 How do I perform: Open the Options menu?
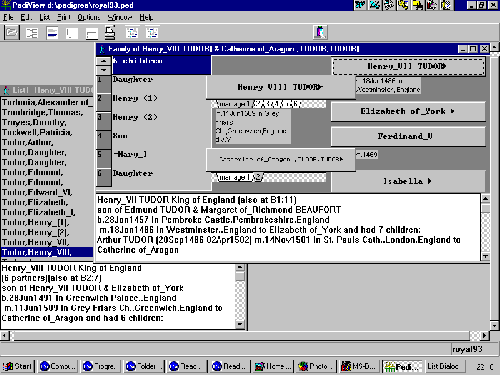pos(88,17)
